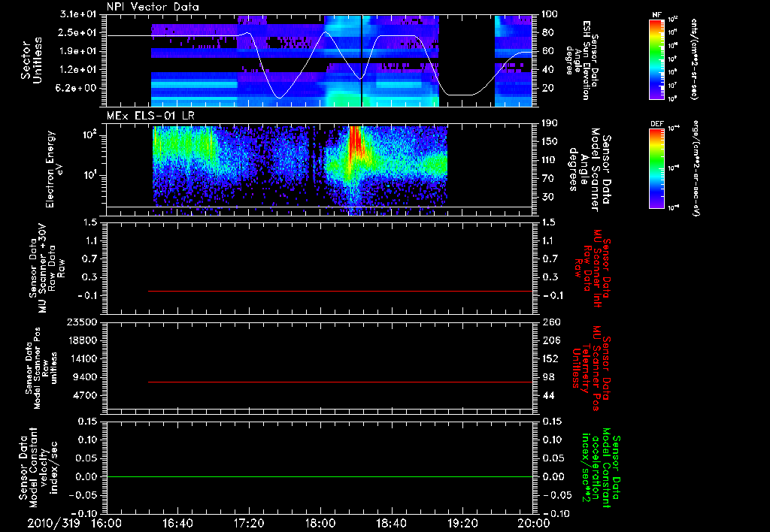
Task: Click the '4700' scanner position tick label
Action: [x=84, y=395]
